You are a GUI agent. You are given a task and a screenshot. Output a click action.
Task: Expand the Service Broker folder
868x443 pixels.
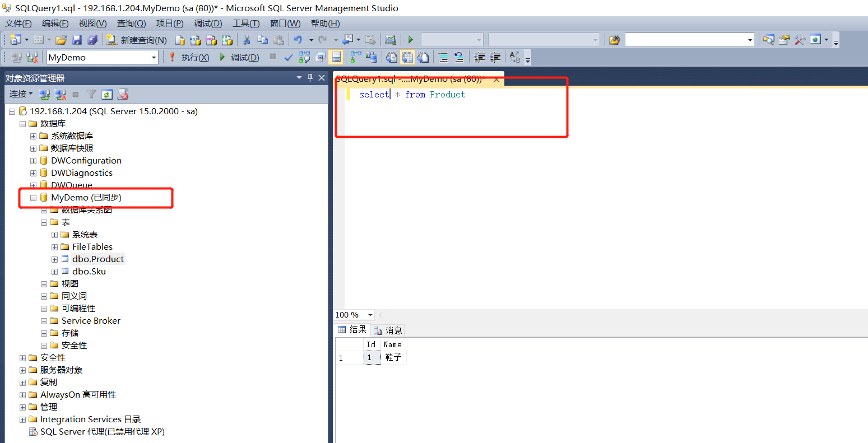[x=44, y=321]
